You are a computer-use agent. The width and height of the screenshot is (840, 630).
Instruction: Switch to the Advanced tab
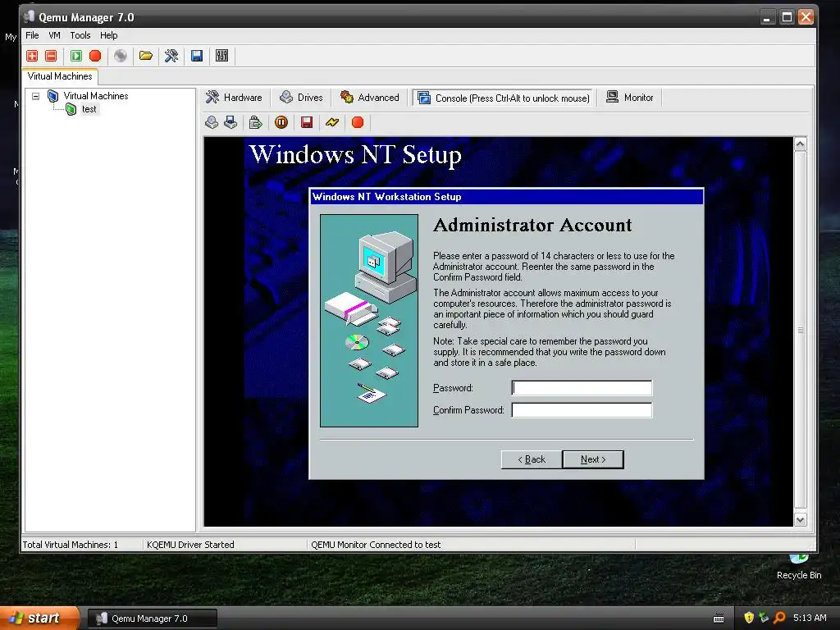point(370,98)
